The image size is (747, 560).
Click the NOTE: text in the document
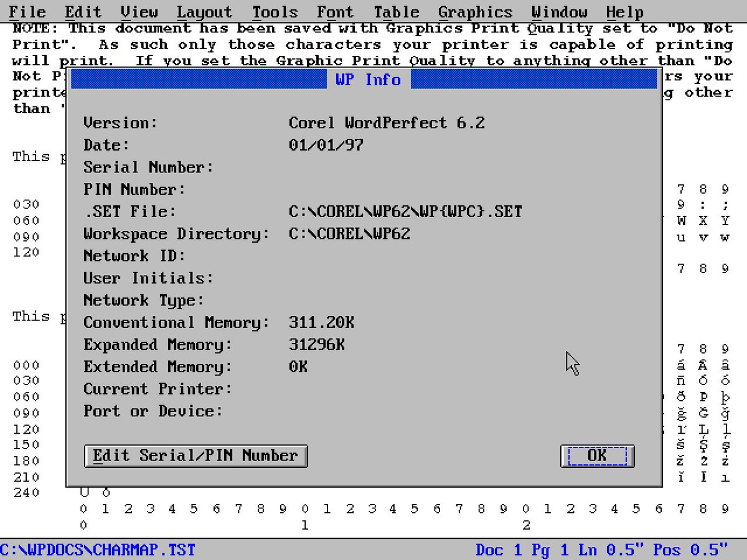[x=35, y=28]
